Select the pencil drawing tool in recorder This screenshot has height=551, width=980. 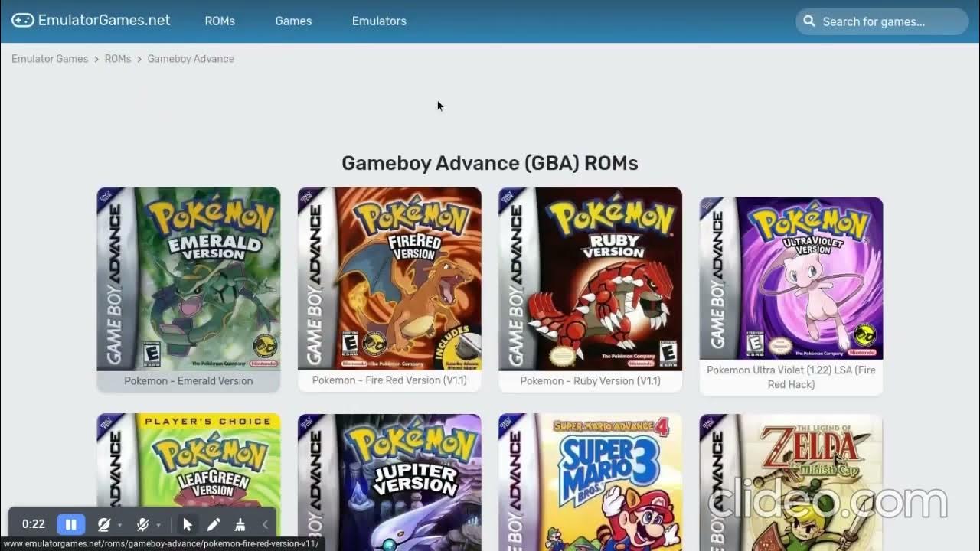coord(214,524)
